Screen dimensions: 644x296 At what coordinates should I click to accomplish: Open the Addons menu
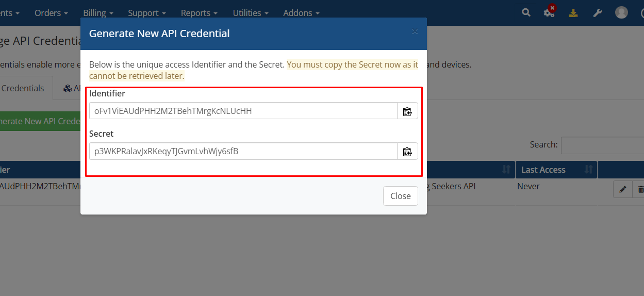(x=301, y=13)
